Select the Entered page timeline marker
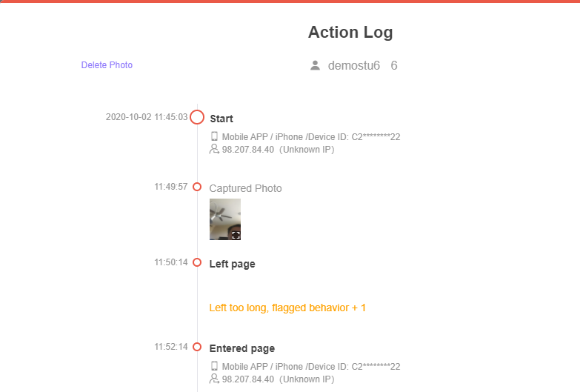Viewport: 580px width, 392px height. pos(197,347)
